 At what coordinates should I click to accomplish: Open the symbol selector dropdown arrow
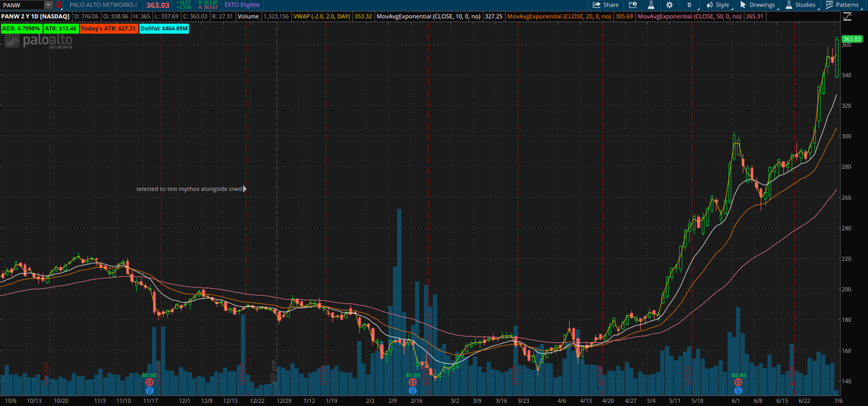pyautogui.click(x=48, y=5)
